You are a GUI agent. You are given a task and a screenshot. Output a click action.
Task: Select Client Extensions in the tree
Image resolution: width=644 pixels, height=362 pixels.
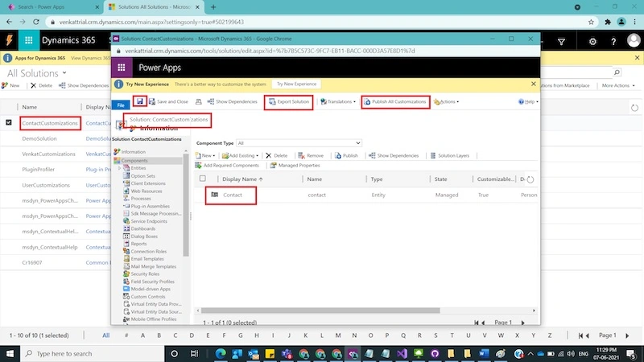pos(144,183)
